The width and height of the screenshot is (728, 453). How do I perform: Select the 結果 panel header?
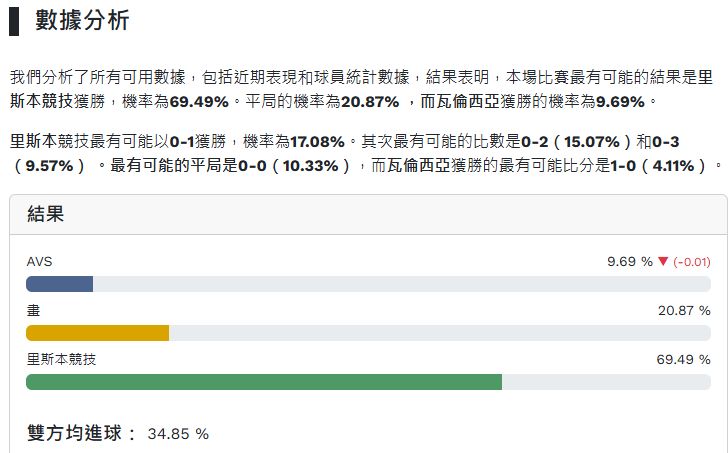pyautogui.click(x=46, y=215)
